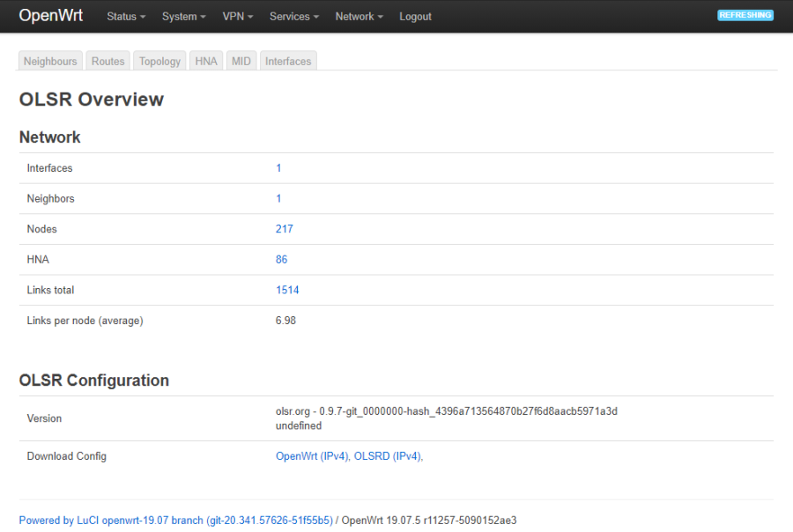Switch to the Routes tab
The height and width of the screenshot is (532, 793).
[107, 61]
